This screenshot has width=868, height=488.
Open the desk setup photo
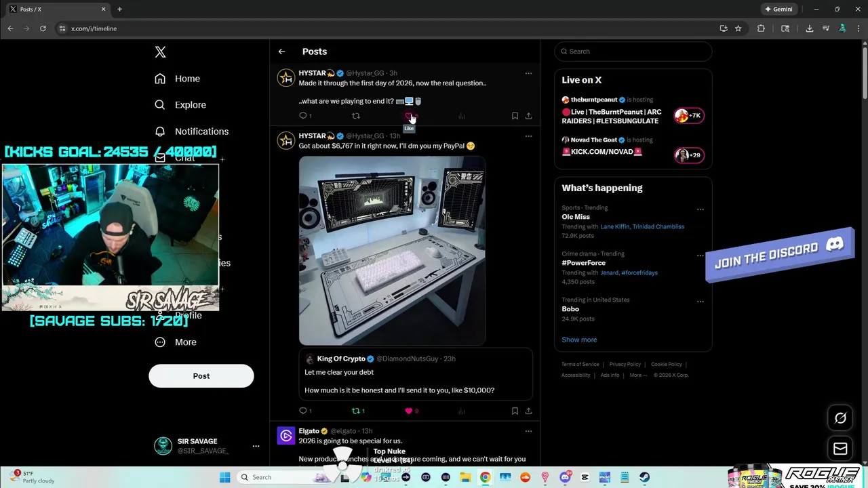[392, 251]
